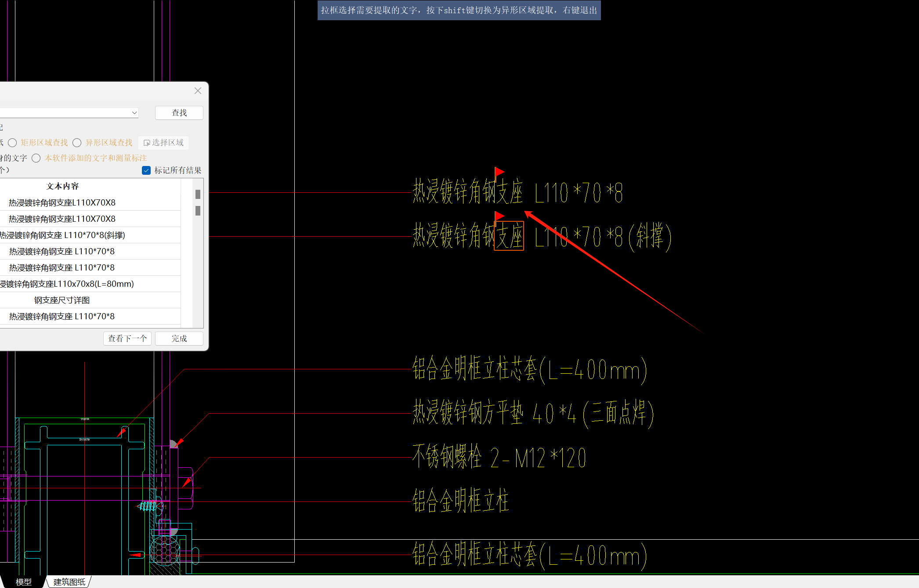Viewport: 919px width, 588px height.
Task: Close the text search dialog
Action: click(x=198, y=91)
